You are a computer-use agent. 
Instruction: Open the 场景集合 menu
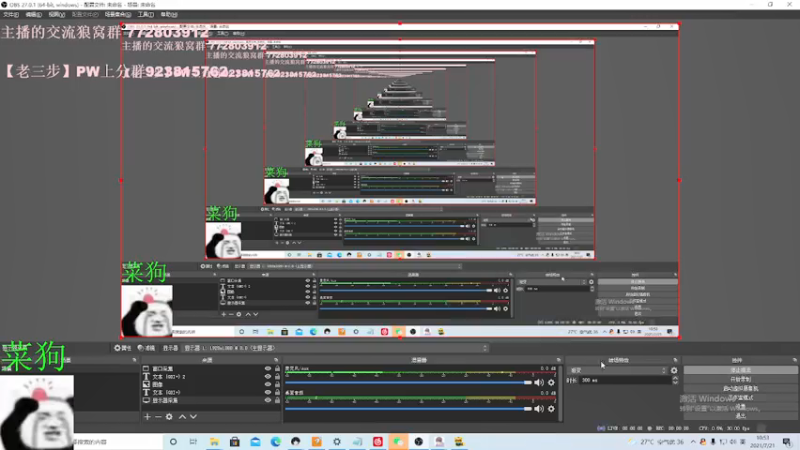coord(118,15)
